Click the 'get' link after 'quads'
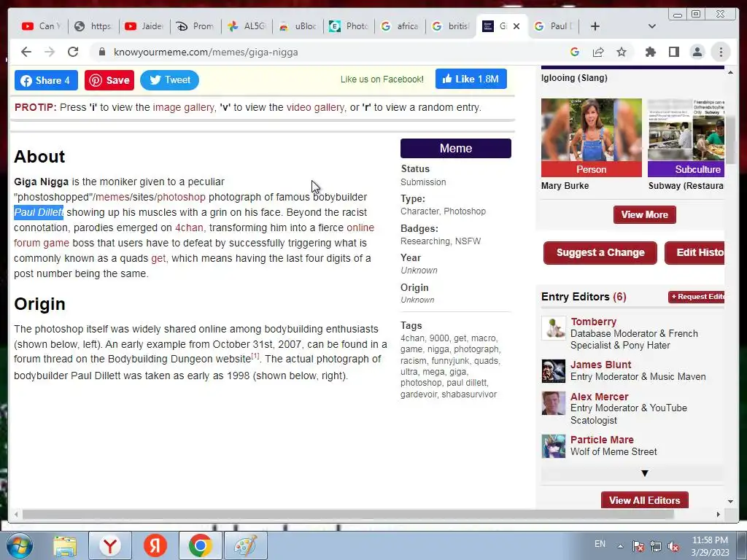The image size is (747, 560). tap(158, 258)
